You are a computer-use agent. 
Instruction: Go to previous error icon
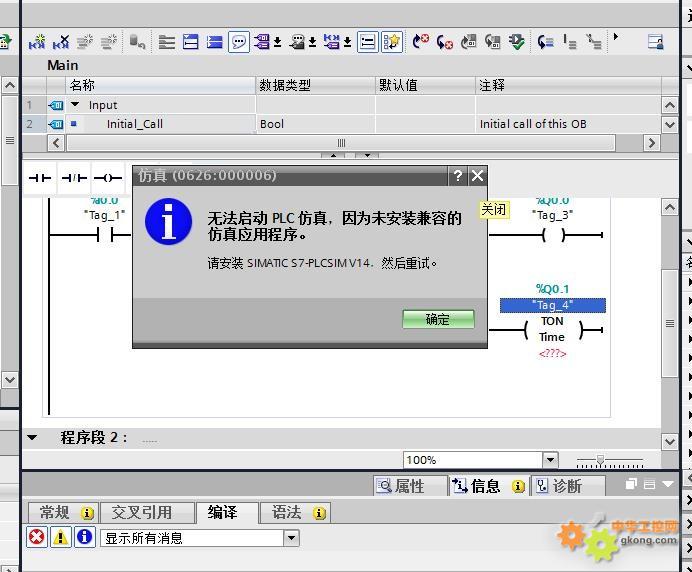(420, 42)
